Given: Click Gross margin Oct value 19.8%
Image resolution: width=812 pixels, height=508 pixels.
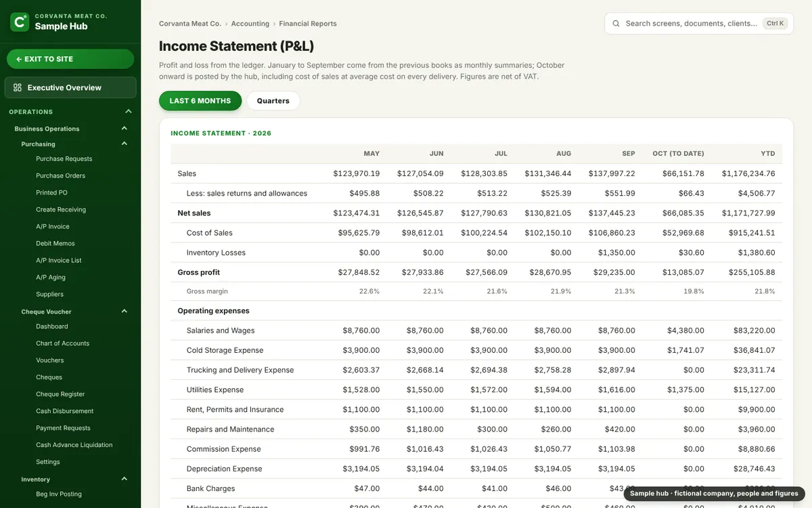Looking at the screenshot, I should (694, 291).
